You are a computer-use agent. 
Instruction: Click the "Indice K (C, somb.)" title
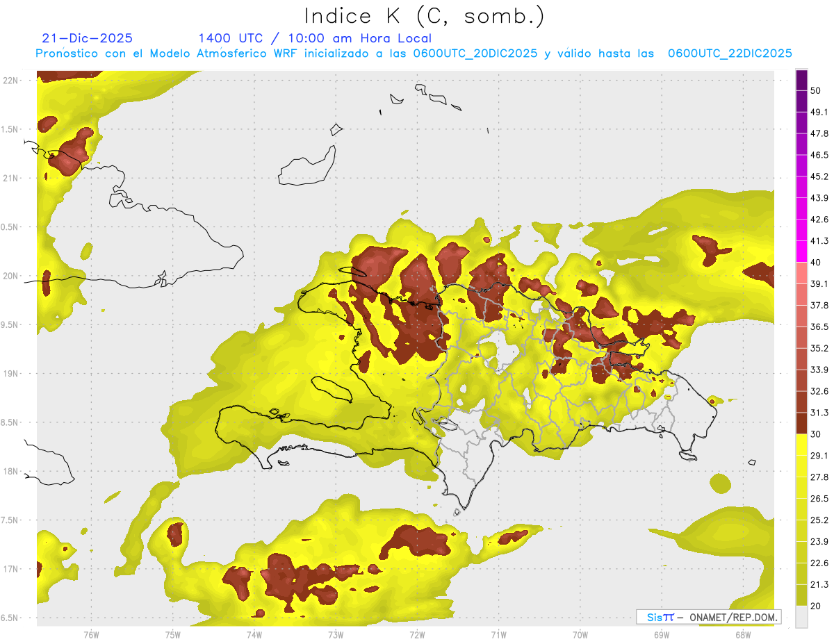tap(425, 16)
